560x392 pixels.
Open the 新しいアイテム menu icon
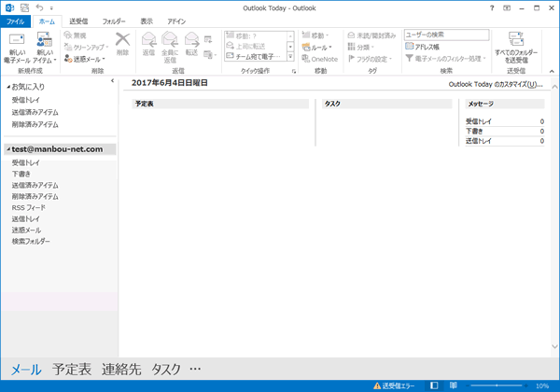45,39
